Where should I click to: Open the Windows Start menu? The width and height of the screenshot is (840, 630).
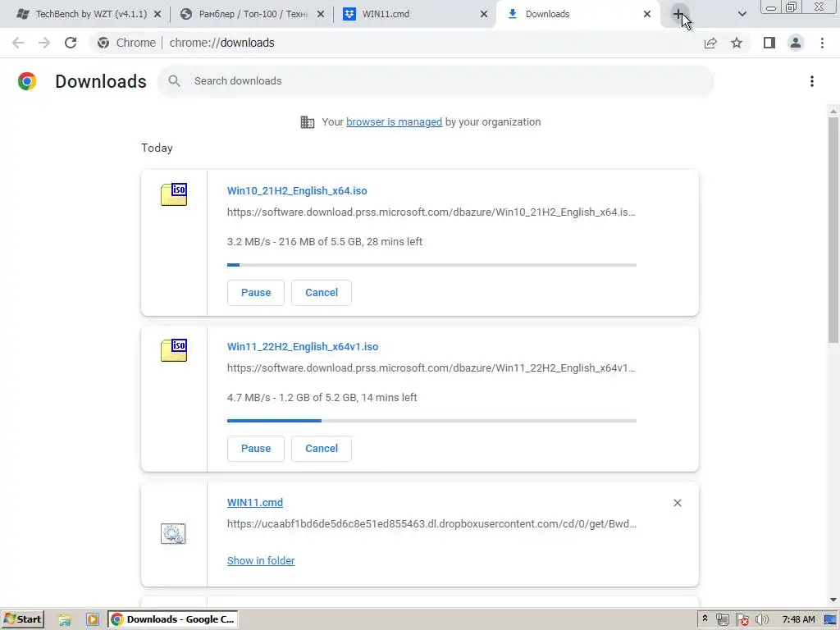[22, 620]
